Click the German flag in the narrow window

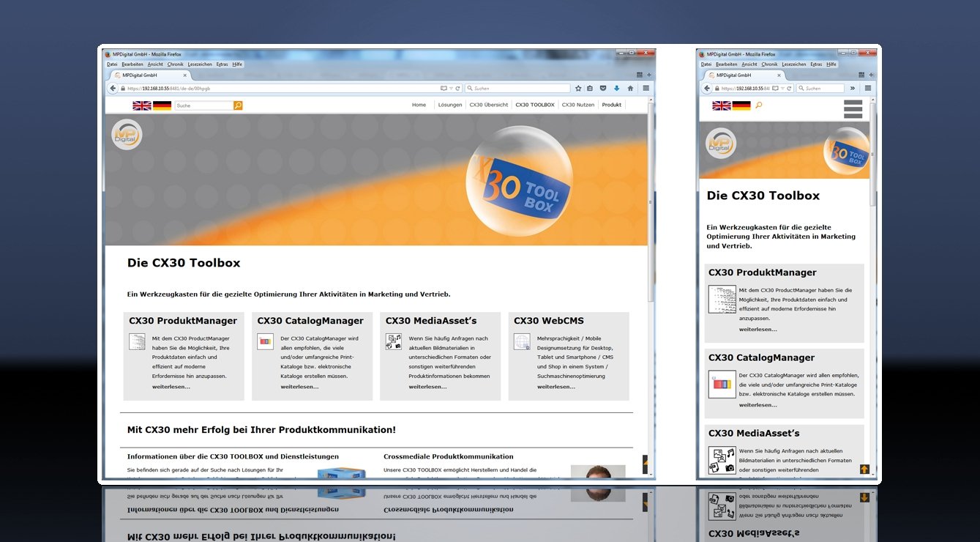coord(741,105)
